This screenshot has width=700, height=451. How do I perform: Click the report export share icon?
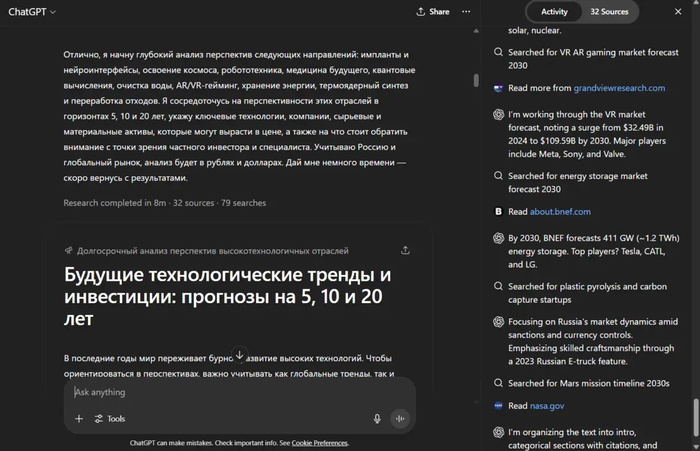point(405,250)
